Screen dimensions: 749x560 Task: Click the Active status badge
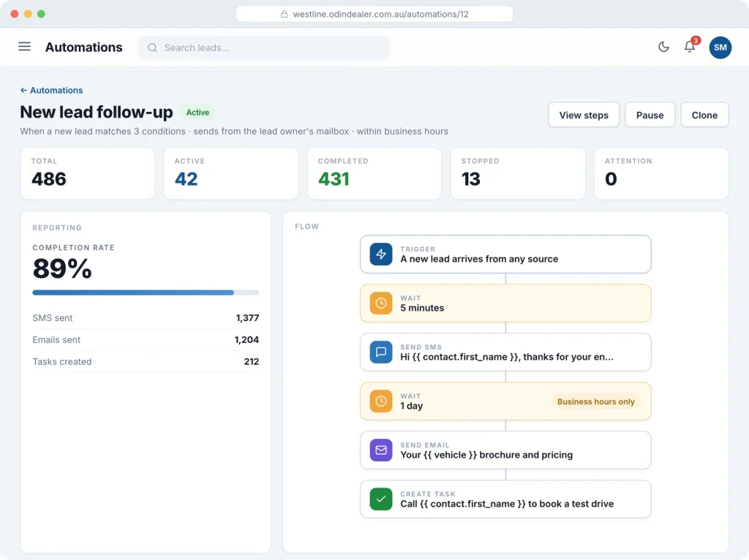[197, 112]
